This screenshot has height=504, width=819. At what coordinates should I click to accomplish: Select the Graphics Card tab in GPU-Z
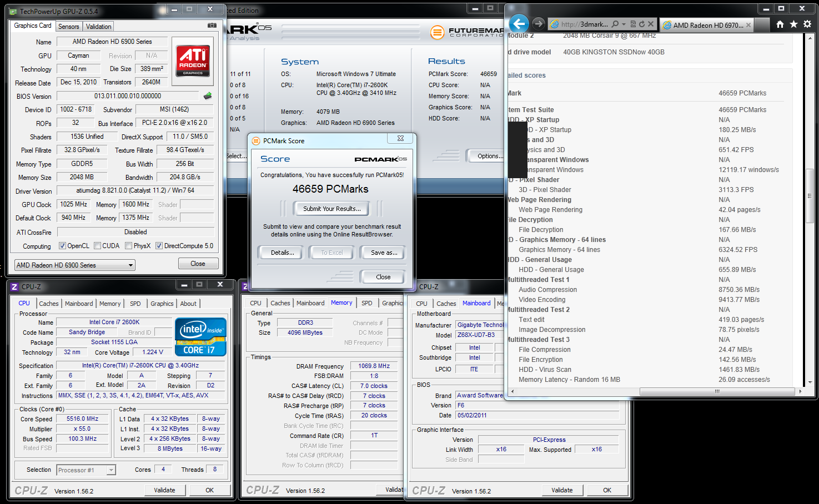click(x=33, y=26)
